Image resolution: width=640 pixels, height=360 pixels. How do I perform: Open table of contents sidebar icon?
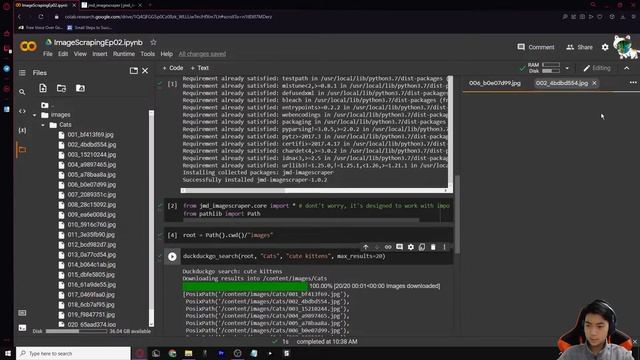[x=22, y=73]
